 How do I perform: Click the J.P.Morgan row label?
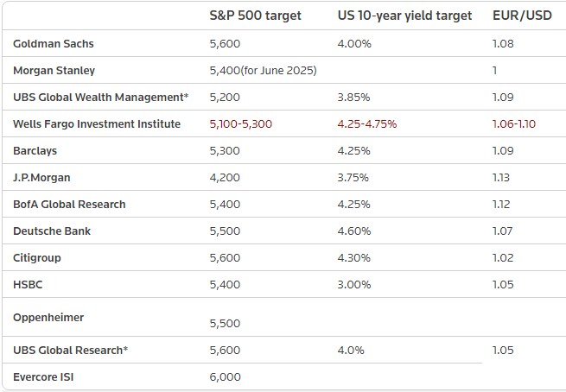[41, 177]
